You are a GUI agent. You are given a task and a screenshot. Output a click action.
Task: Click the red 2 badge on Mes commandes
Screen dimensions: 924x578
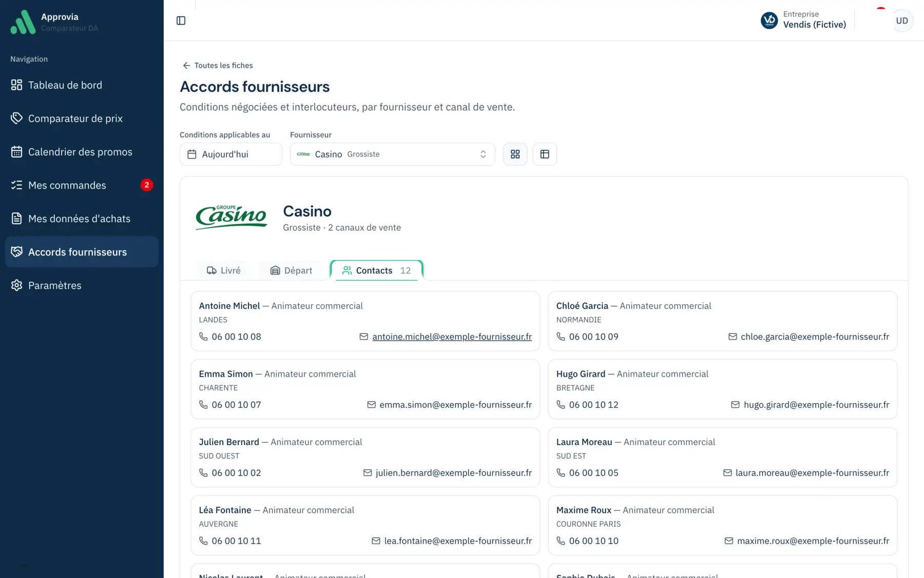(x=147, y=185)
